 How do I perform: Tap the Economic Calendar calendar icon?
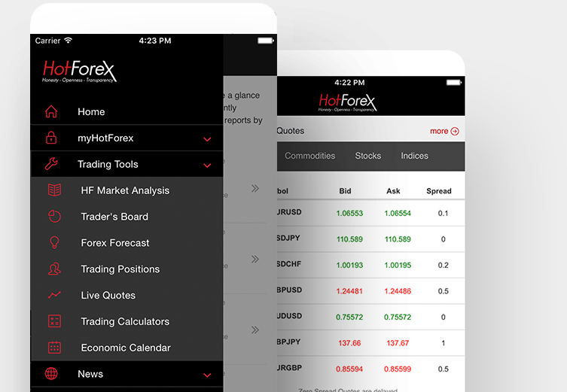click(x=54, y=348)
